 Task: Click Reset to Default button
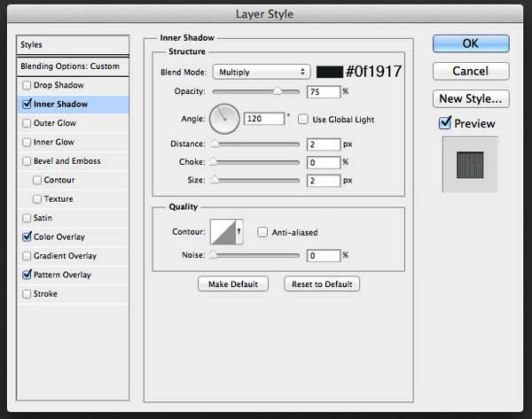pyautogui.click(x=322, y=284)
